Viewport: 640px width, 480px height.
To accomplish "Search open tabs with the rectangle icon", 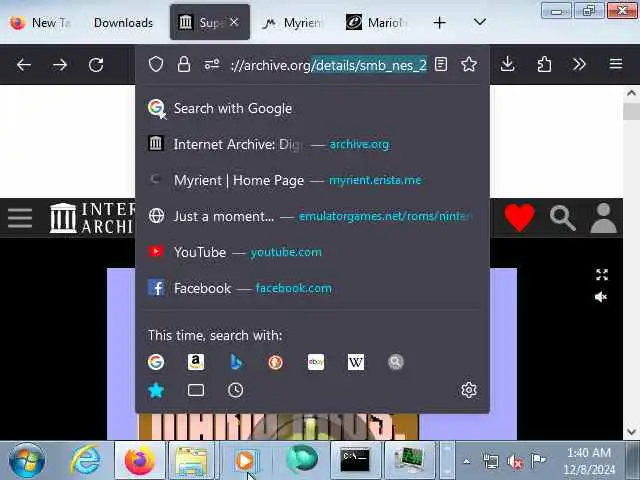I will coord(196,390).
